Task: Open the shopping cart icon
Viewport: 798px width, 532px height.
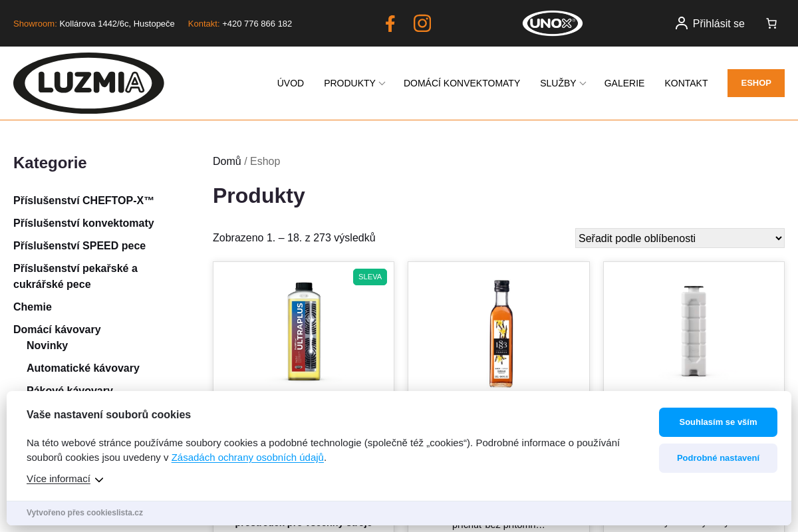Action: (771, 23)
